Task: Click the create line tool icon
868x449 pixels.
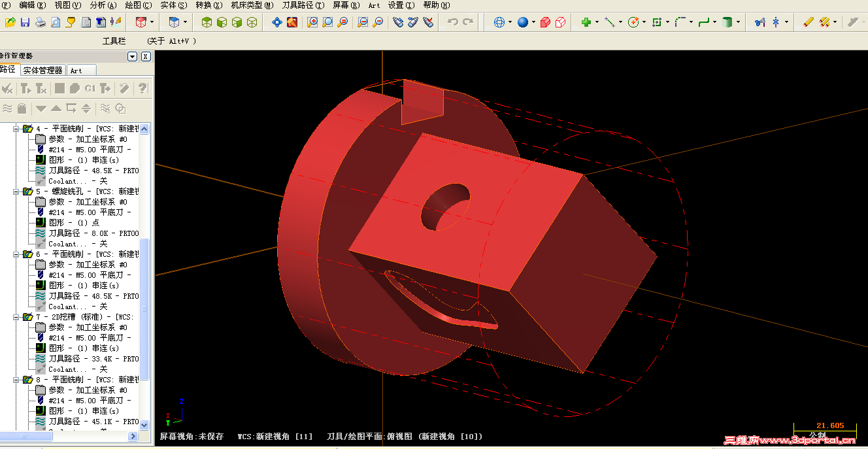Action: (x=609, y=22)
